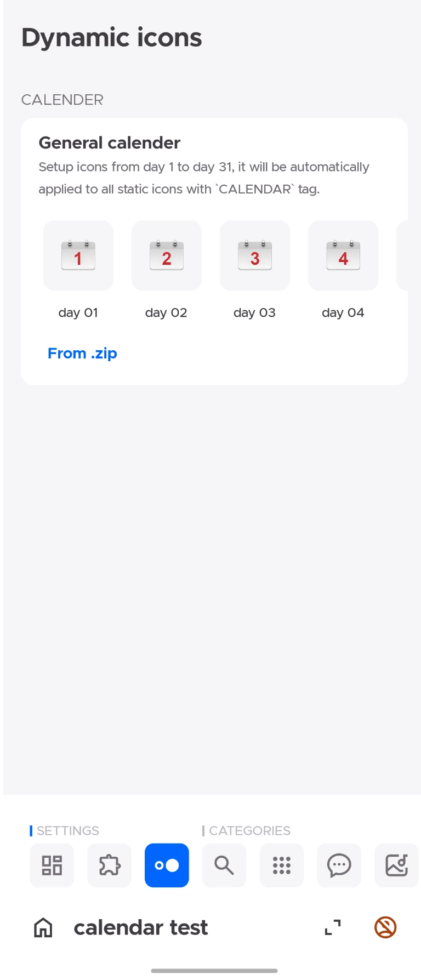The image size is (421, 980).
Task: Open the dot grid apps category
Action: (x=282, y=865)
